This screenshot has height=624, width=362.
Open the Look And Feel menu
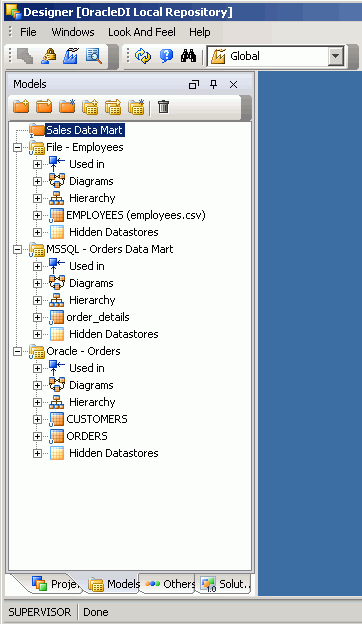pyautogui.click(x=142, y=32)
